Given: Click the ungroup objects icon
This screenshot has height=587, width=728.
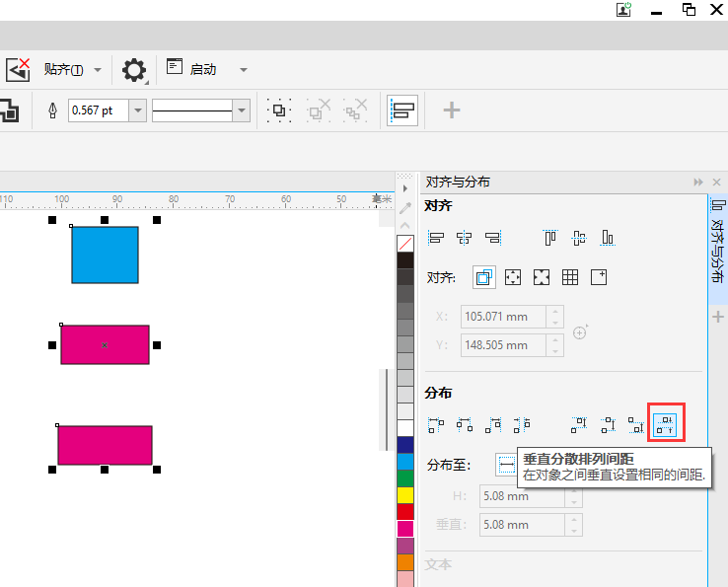Looking at the screenshot, I should [x=319, y=110].
